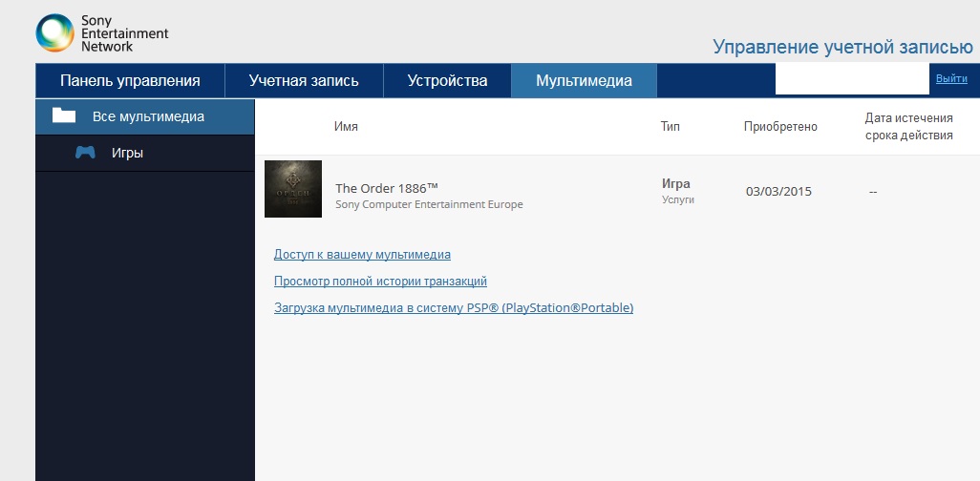Viewport: 980px width, 481px height.
Task: Click the folder icon beside Все мультимедиа
Action: [64, 115]
